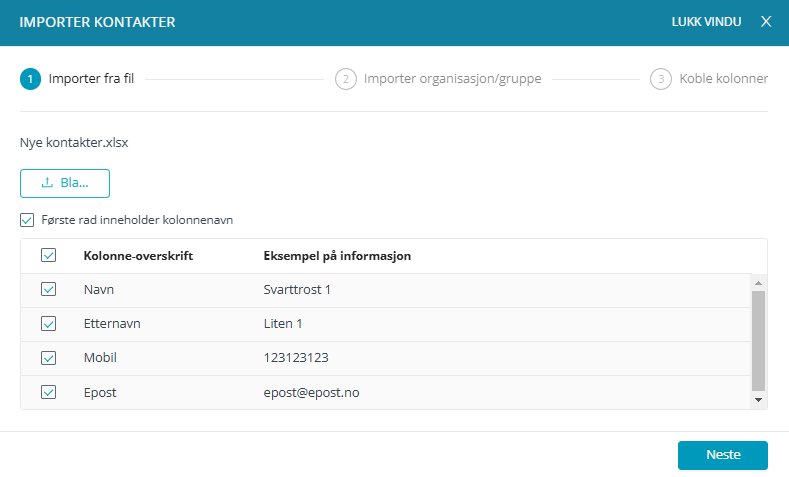Go to Koble kolonner step
The image size is (789, 477).
point(724,79)
